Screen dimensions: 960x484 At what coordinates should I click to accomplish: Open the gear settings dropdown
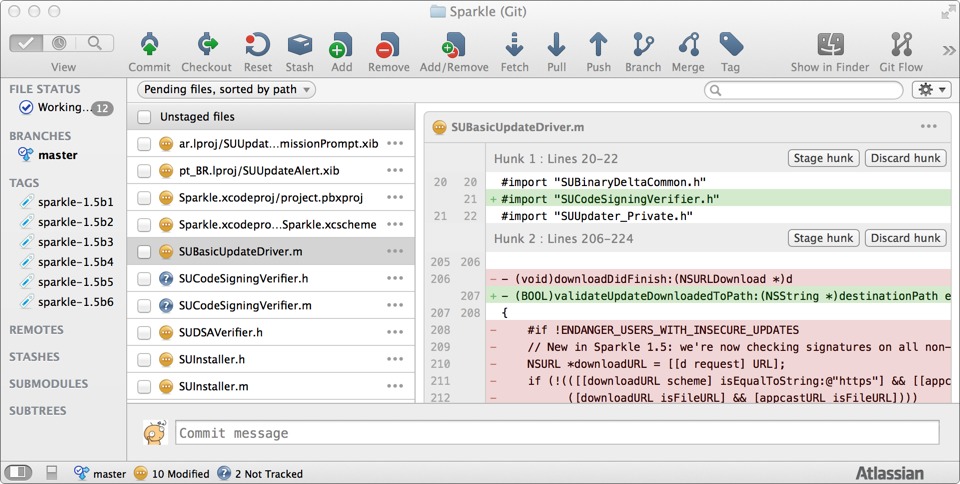(x=932, y=90)
